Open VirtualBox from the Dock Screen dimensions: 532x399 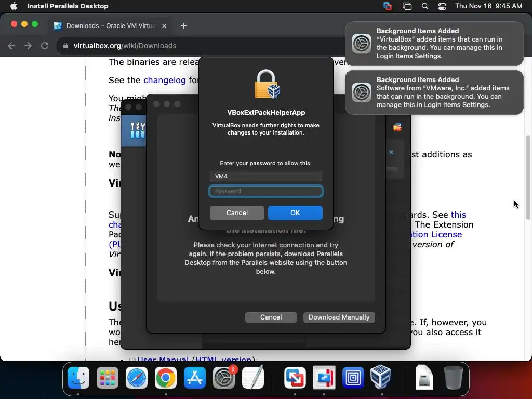click(380, 377)
